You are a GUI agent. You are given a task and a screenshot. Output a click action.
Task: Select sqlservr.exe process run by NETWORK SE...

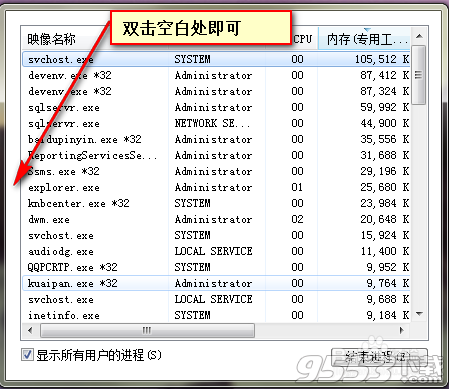pyautogui.click(x=216, y=123)
